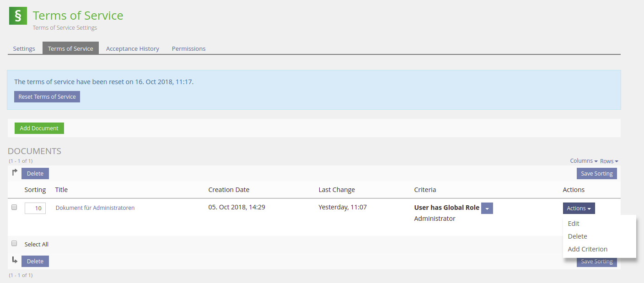Open the Dokument für Administratoren link
This screenshot has height=283, width=644.
(95, 208)
